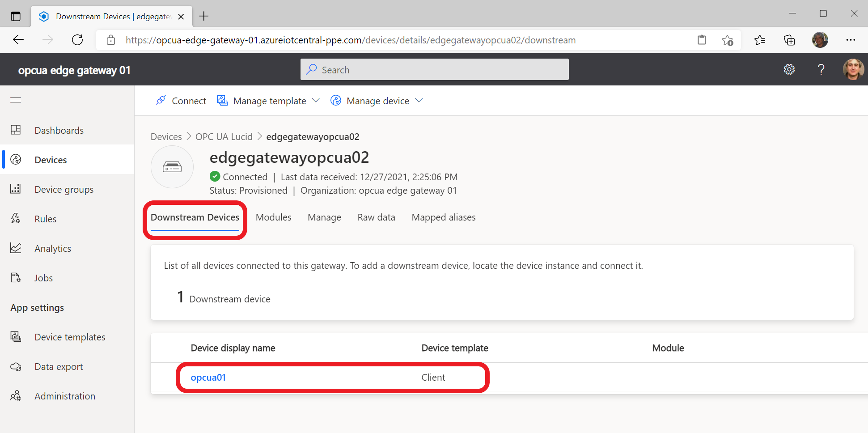The width and height of the screenshot is (868, 433).
Task: Open a new browser tab
Action: click(204, 17)
